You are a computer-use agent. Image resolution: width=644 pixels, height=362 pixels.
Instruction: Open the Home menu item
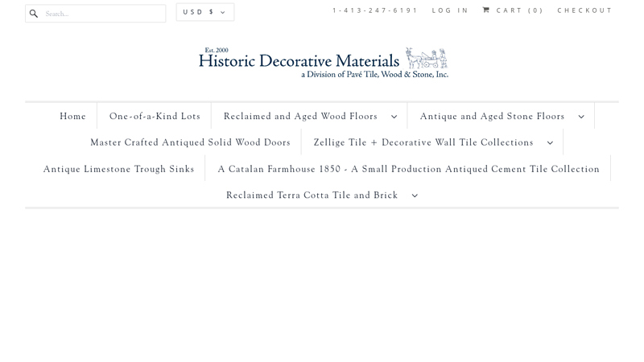tap(72, 116)
